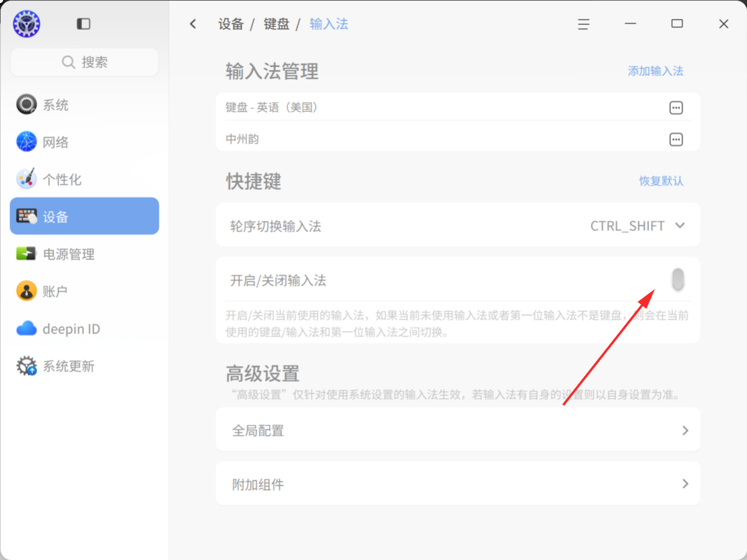
Task: Open the 个性化 palette icon
Action: point(27,179)
